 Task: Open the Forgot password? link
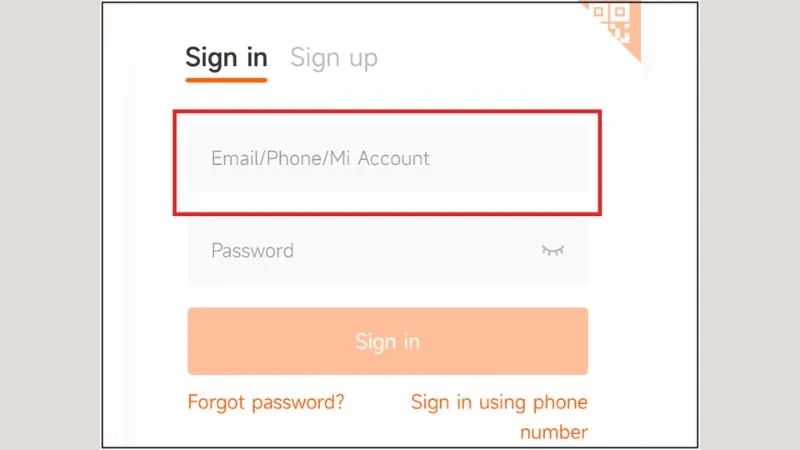click(x=266, y=403)
